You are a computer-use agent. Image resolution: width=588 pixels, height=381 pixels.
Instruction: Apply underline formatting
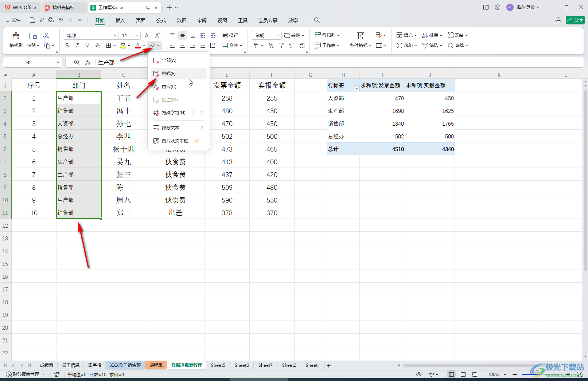(87, 46)
